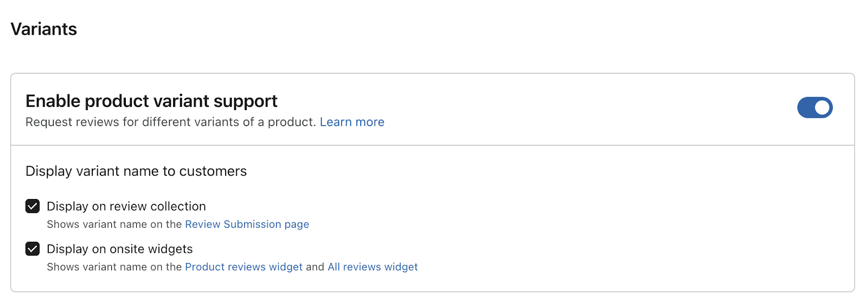Click the white knob of the variant switch

point(822,107)
